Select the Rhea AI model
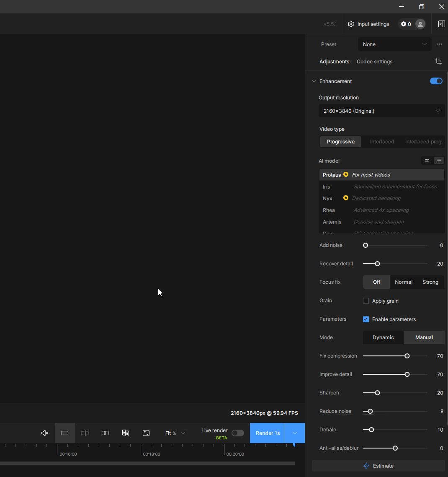Viewport: 448px width, 477px height. [382, 210]
